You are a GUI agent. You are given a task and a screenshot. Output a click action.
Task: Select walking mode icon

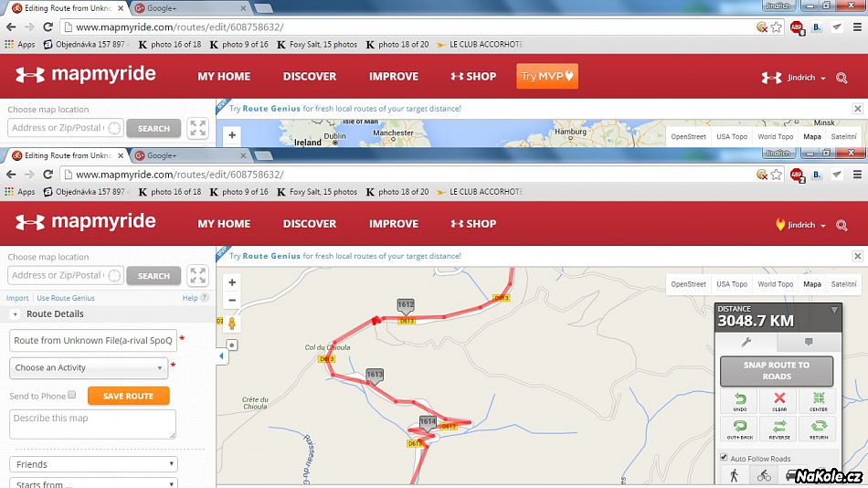point(734,475)
